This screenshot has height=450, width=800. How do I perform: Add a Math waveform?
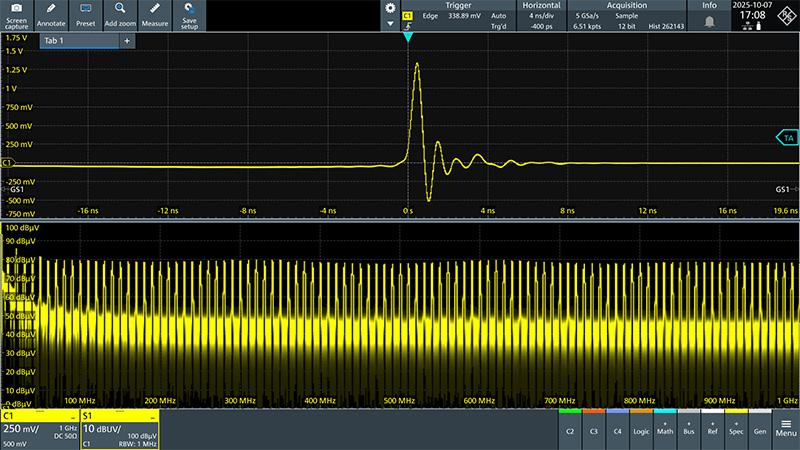tap(665, 428)
